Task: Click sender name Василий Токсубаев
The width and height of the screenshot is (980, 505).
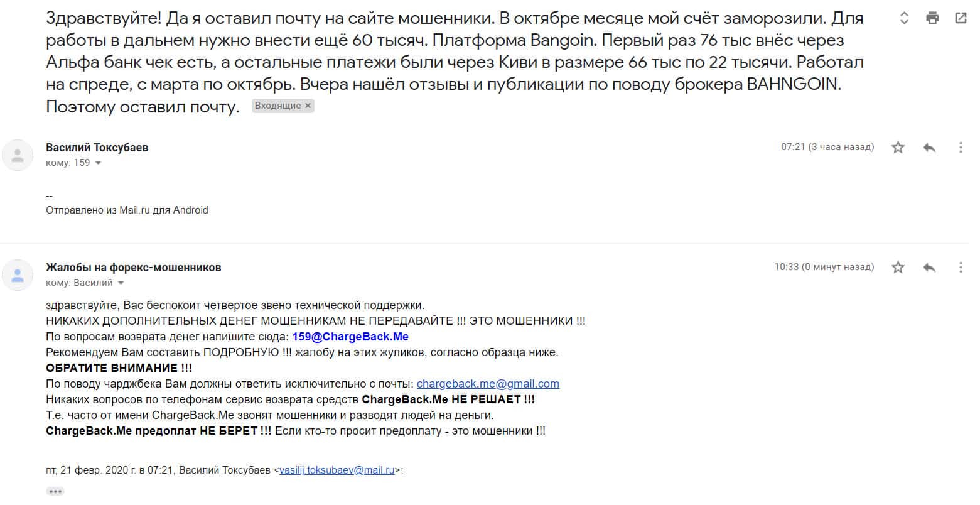Action: (97, 148)
